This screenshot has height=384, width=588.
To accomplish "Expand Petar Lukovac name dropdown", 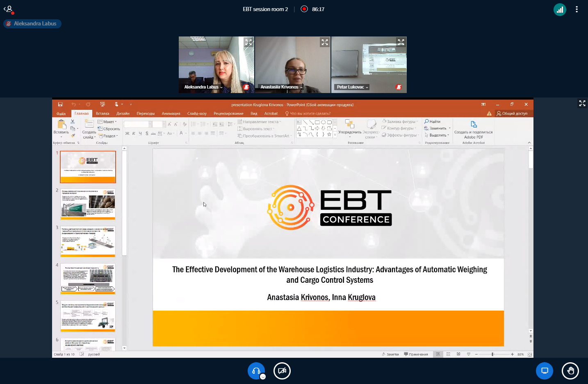I will 352,87.
